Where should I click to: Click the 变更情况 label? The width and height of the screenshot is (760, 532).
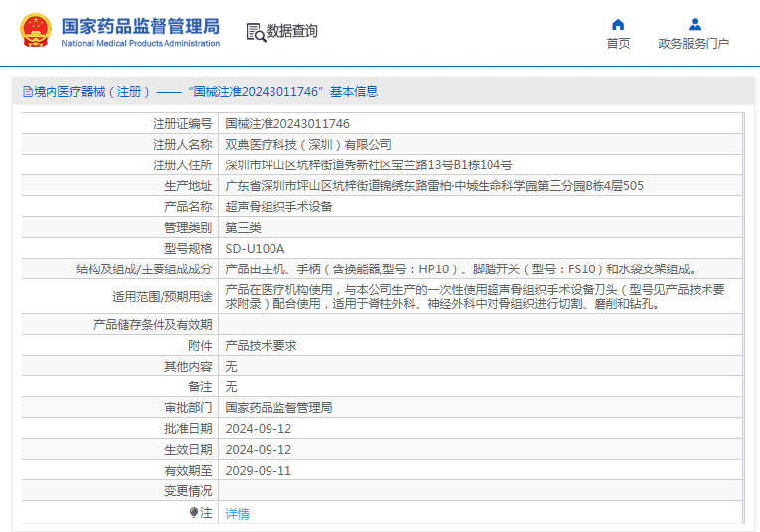[188, 491]
